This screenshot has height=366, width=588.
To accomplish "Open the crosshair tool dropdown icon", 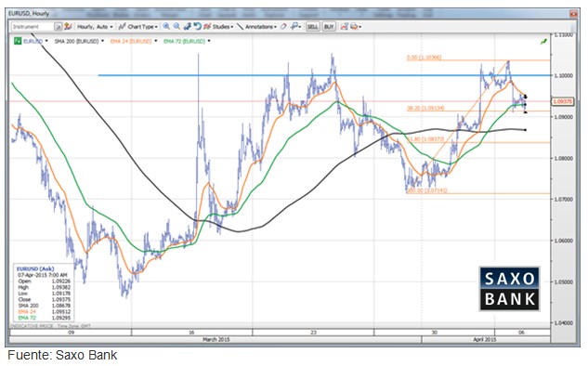I will tap(296, 26).
